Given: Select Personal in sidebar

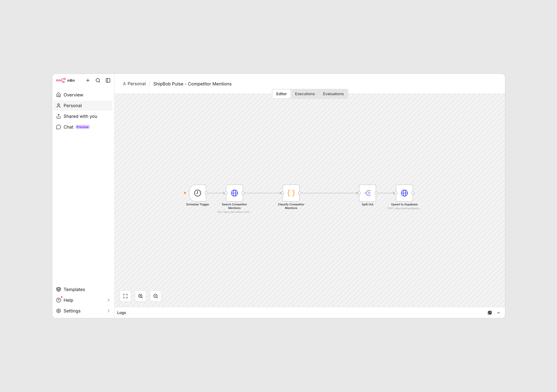Looking at the screenshot, I should [83, 106].
